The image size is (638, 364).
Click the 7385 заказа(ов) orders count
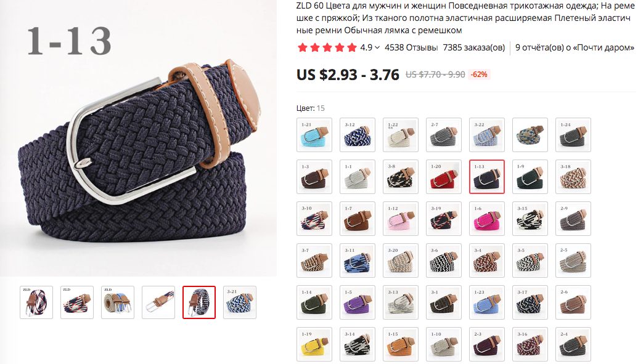(x=473, y=47)
